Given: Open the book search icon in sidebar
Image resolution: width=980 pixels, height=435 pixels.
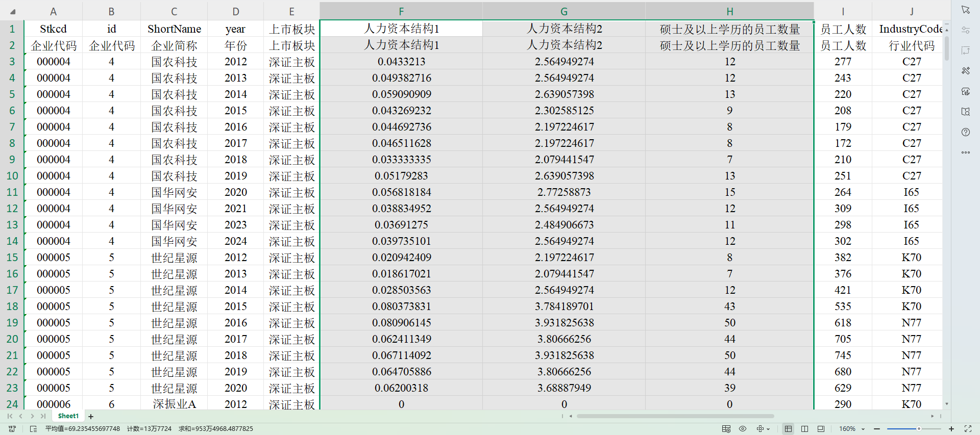Looking at the screenshot, I should pos(965,112).
